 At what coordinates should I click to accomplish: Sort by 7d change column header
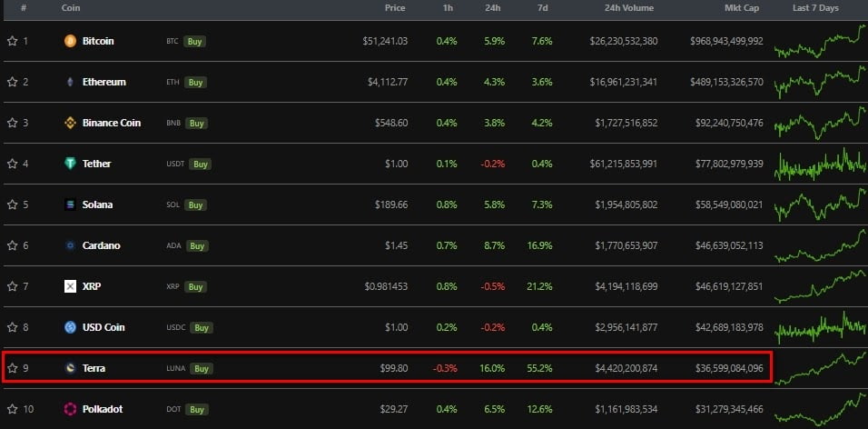pyautogui.click(x=543, y=8)
